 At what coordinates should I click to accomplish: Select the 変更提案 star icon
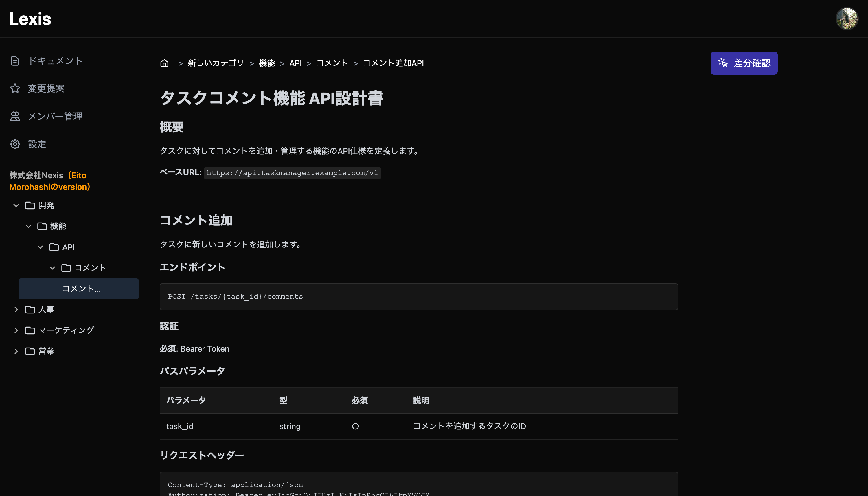[x=15, y=88]
